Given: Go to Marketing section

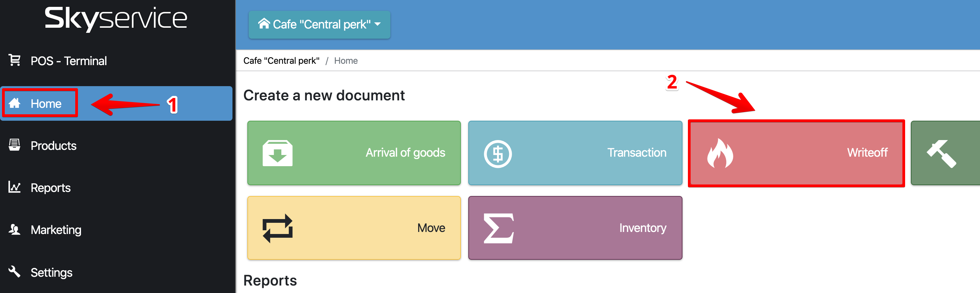Looking at the screenshot, I should [56, 230].
